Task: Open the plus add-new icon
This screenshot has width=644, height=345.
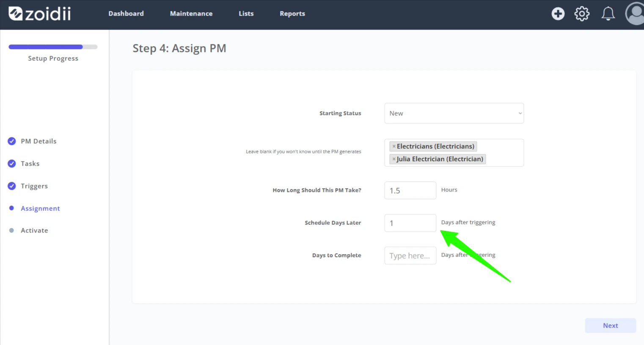Action: click(558, 14)
